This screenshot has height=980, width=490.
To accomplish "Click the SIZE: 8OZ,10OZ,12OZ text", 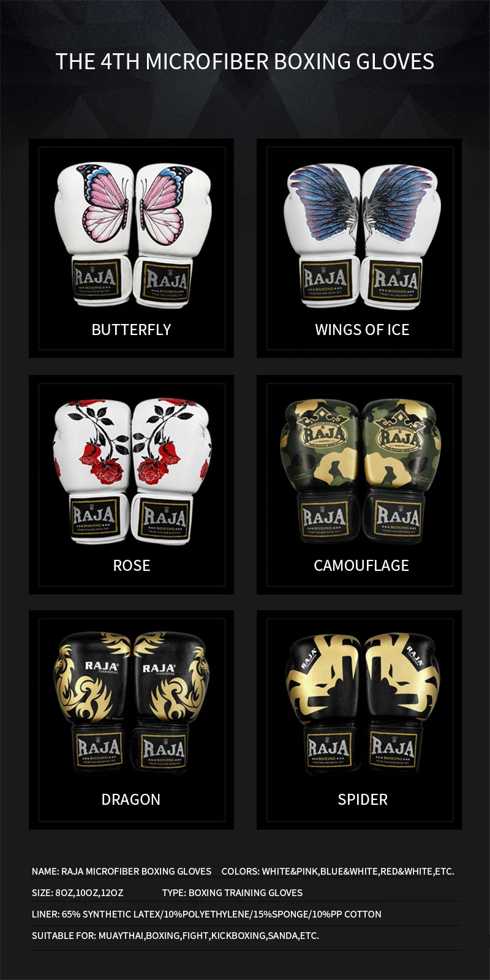I will coord(77,892).
